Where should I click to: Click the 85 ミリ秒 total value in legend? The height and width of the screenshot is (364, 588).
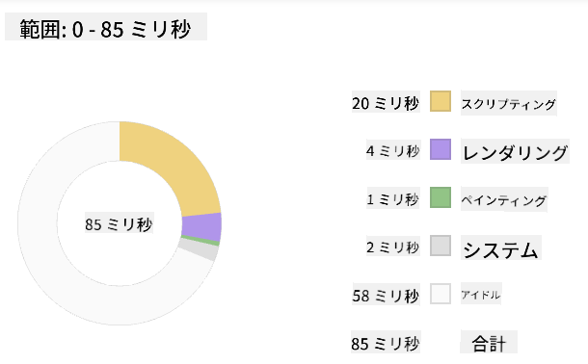tap(386, 343)
